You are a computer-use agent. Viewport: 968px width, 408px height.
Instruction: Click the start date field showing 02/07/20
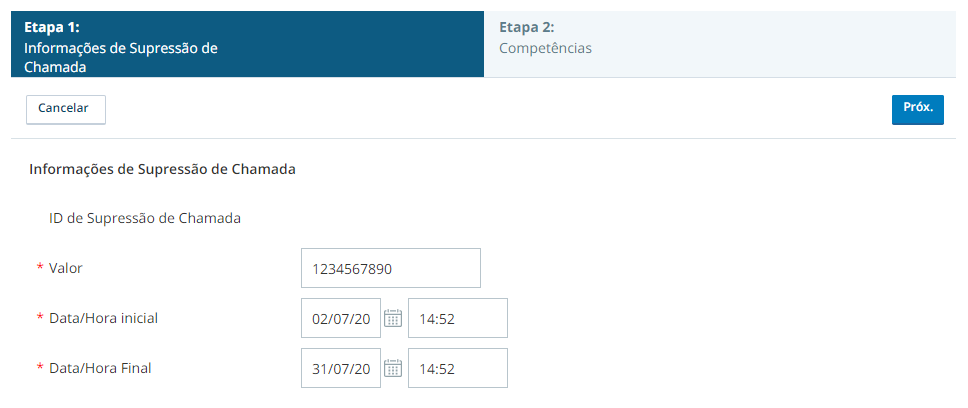[x=341, y=318]
